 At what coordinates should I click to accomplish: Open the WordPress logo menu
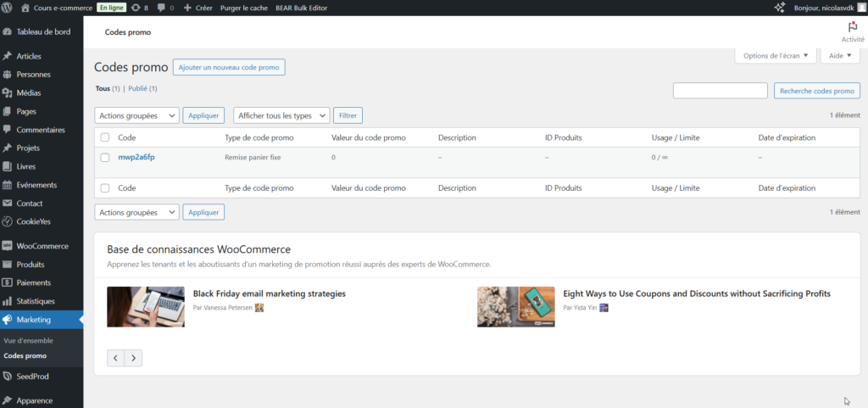pos(7,8)
